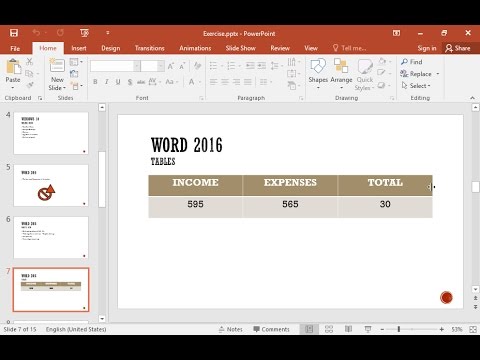Increase list indent level icon
480x360 pixels.
tap(262, 66)
